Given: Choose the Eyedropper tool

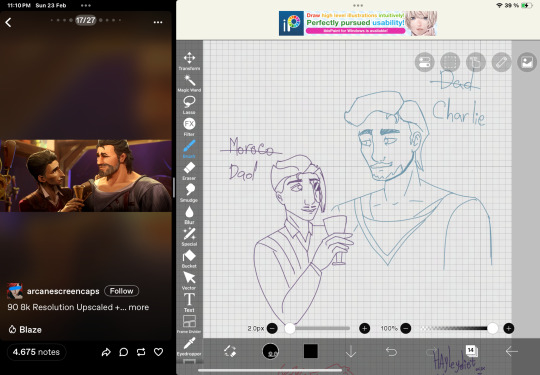Looking at the screenshot, I should pos(189,346).
